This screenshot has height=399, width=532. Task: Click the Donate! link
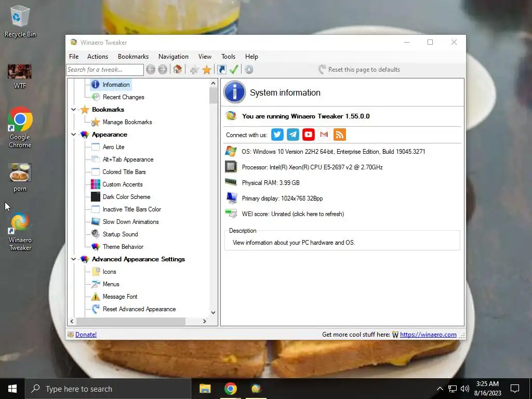pos(86,335)
